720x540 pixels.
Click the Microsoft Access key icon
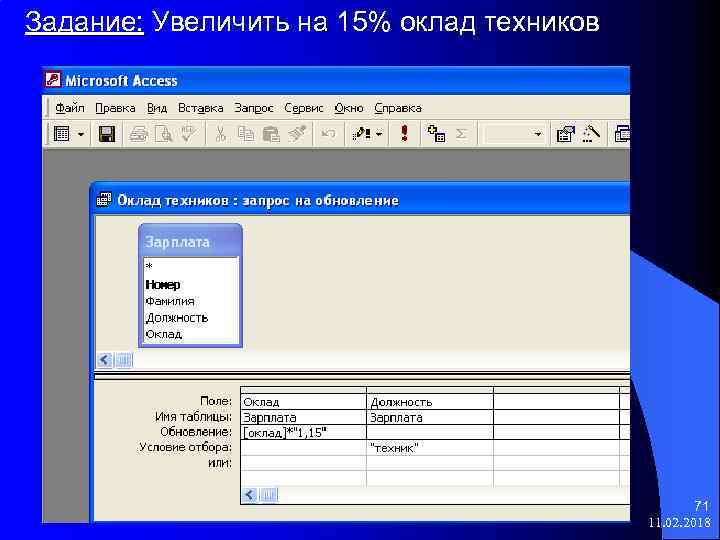point(53,80)
